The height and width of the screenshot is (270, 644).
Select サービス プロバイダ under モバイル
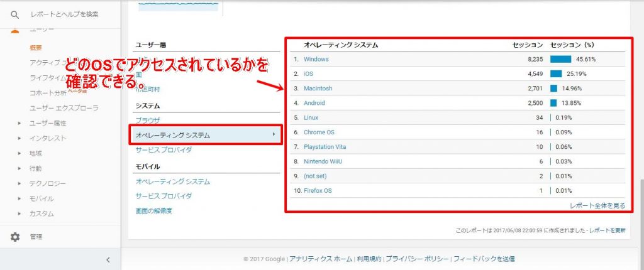[x=164, y=196]
